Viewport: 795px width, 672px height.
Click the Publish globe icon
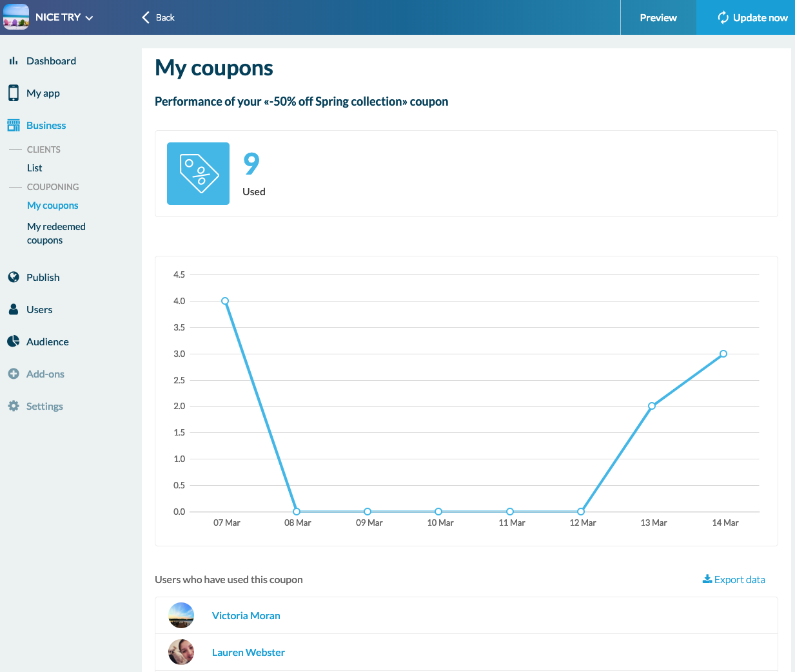tap(14, 277)
